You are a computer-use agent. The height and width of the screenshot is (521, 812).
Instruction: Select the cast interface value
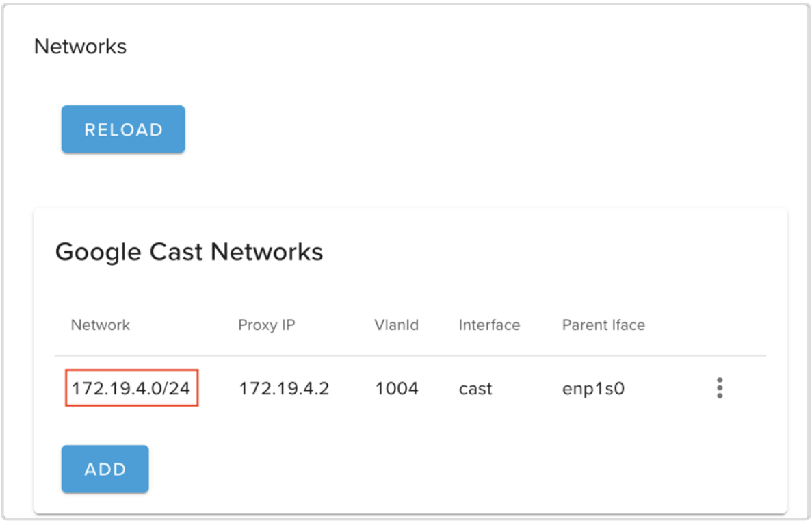coord(475,388)
